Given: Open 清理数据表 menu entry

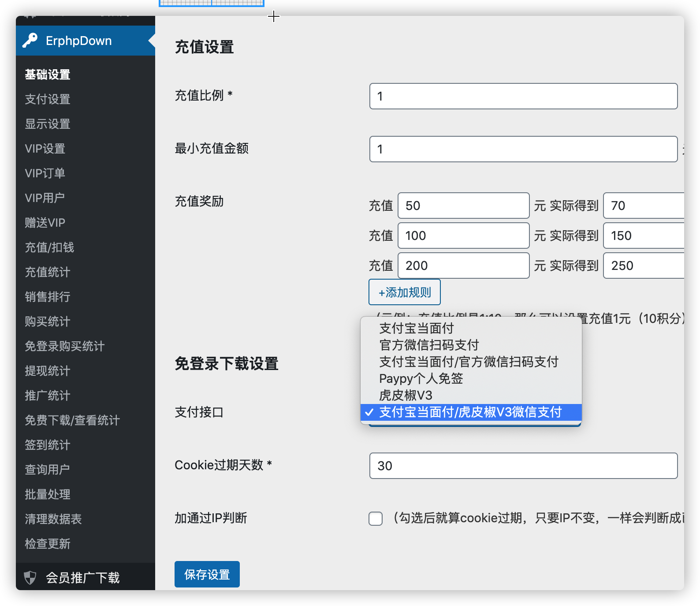Looking at the screenshot, I should click(x=53, y=519).
